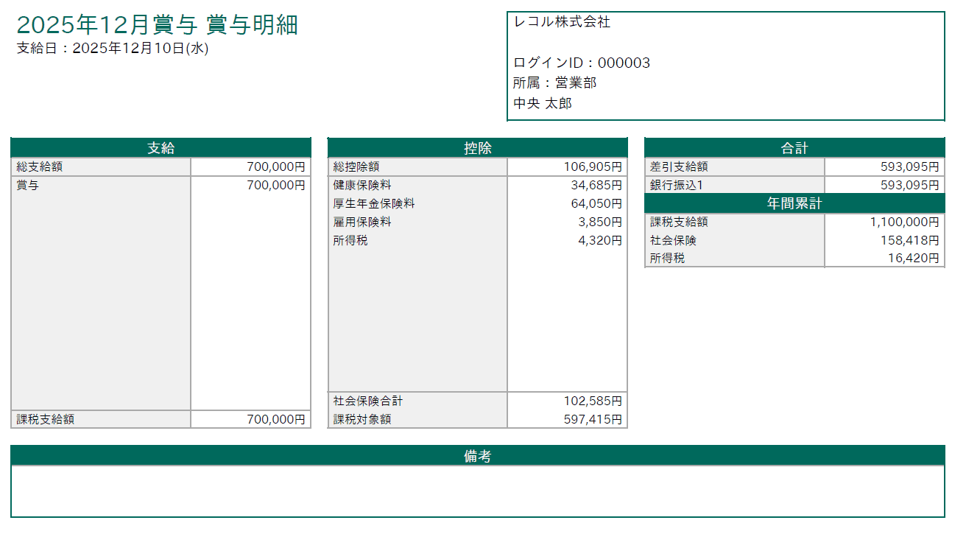Select the 厚生年金保険料 amount 64,050円

pyautogui.click(x=596, y=203)
